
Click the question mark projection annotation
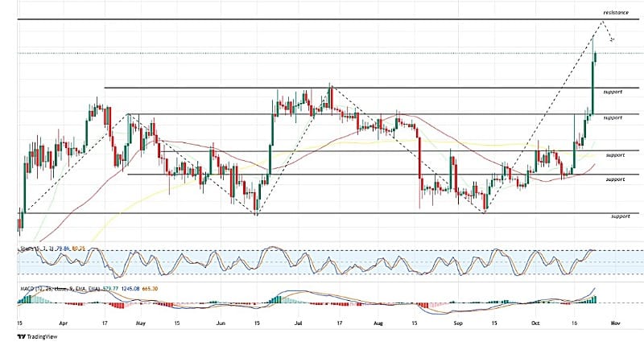click(611, 39)
